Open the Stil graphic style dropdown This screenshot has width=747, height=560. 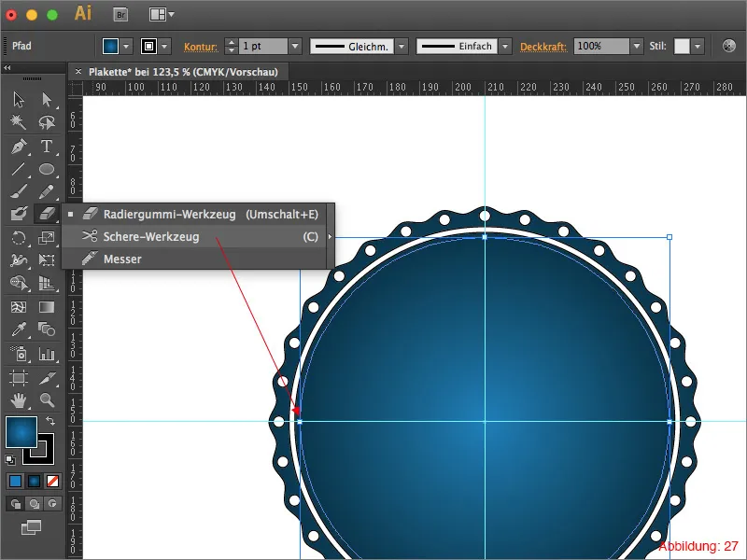coord(698,46)
